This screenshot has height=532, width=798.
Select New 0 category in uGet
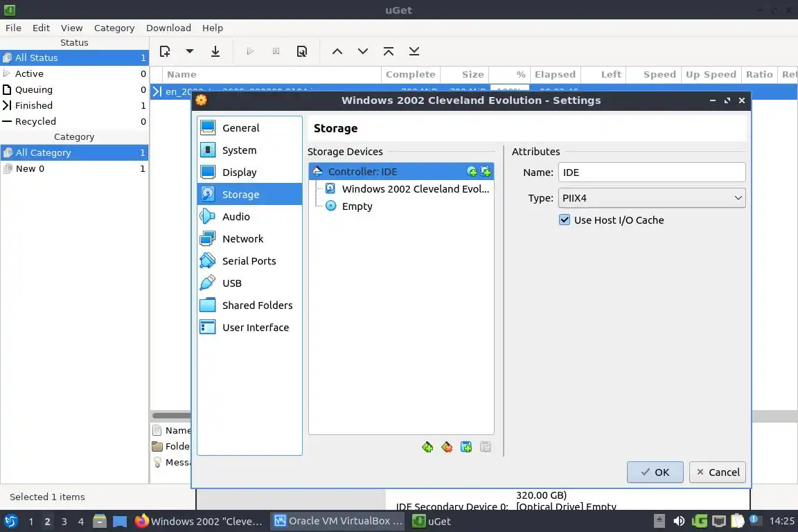[x=74, y=168]
